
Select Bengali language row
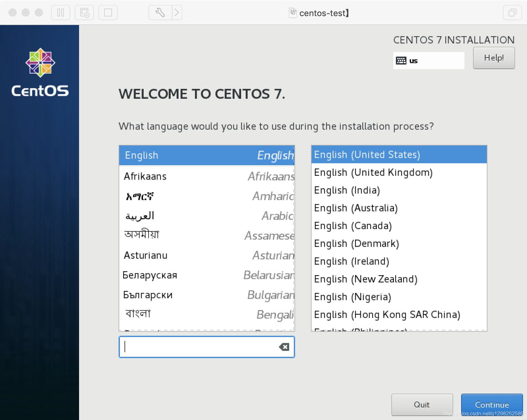tap(207, 315)
